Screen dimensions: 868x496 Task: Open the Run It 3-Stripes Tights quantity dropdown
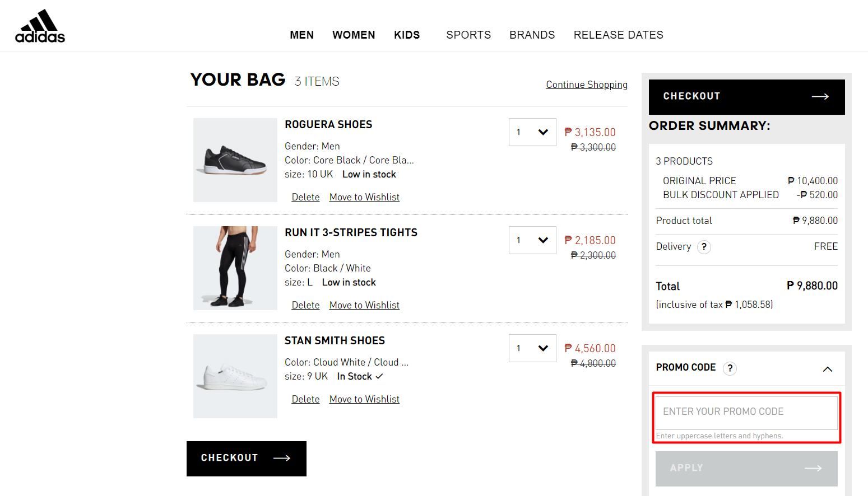click(531, 240)
